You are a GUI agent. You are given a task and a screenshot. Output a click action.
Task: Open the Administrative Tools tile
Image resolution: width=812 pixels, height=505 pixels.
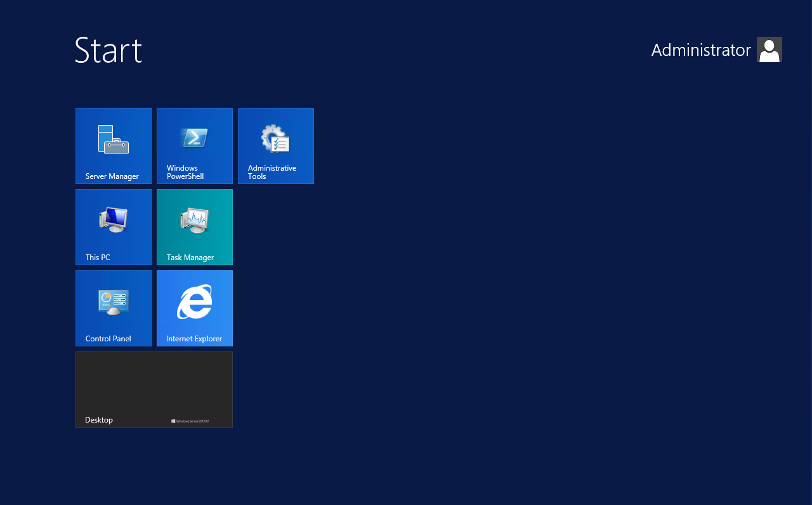tap(276, 146)
